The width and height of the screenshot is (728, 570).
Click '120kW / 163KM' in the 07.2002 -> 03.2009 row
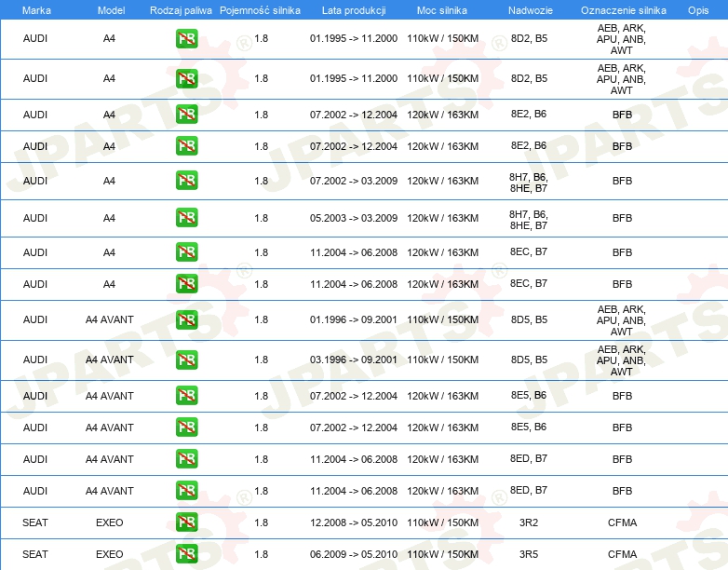pyautogui.click(x=443, y=181)
